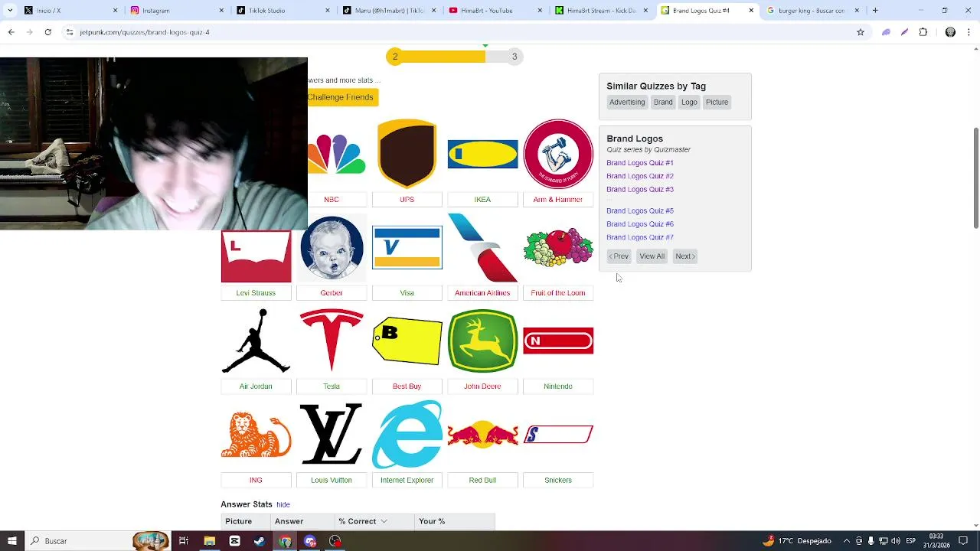
Task: Click the Tesla T logo
Action: pyautogui.click(x=332, y=341)
